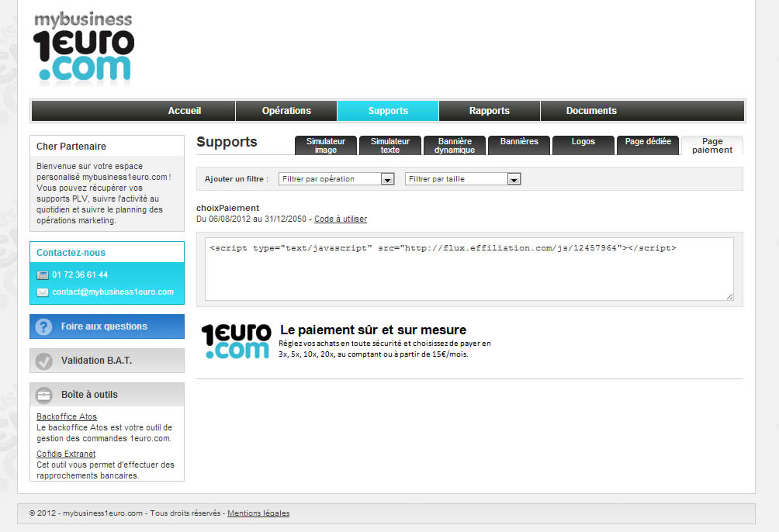779x532 pixels.
Task: Switch to the Simulateur texte tab
Action: [390, 146]
